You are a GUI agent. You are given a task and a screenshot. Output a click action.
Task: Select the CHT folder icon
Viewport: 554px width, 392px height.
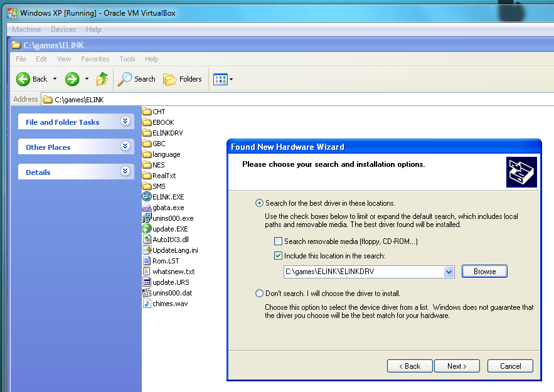coord(147,112)
